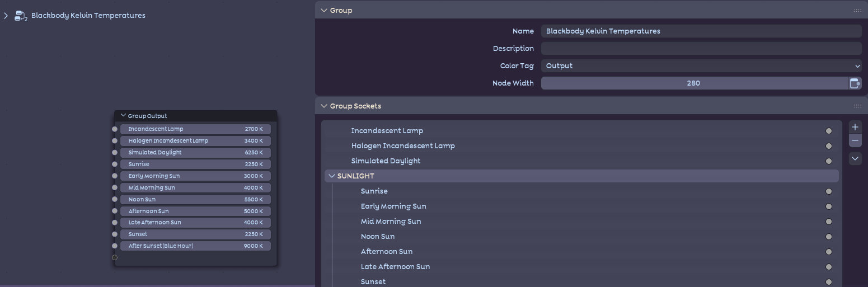The width and height of the screenshot is (868, 287).
Task: Click the Simulated Daylight 6250 K node field
Action: click(x=195, y=153)
